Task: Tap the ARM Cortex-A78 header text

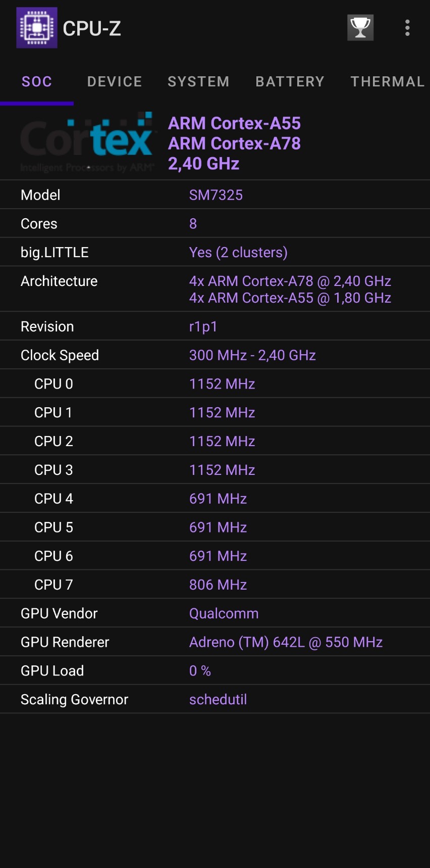Action: click(x=234, y=143)
